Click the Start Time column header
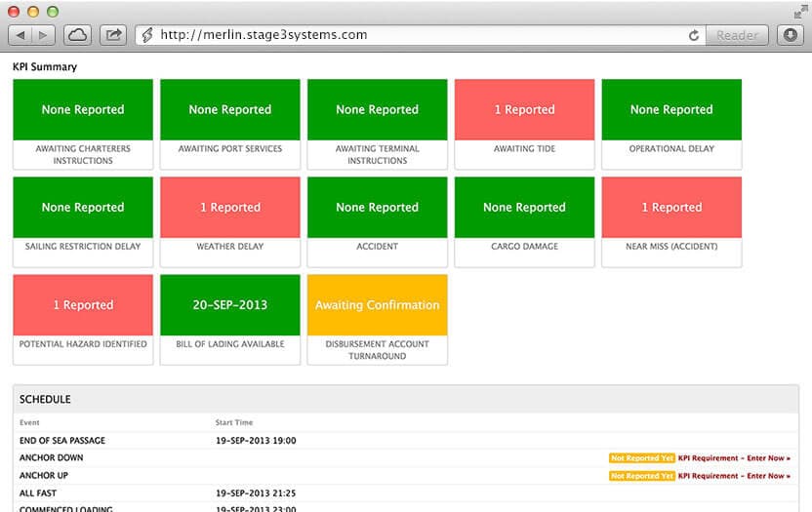The width and height of the screenshot is (812, 512). click(234, 422)
